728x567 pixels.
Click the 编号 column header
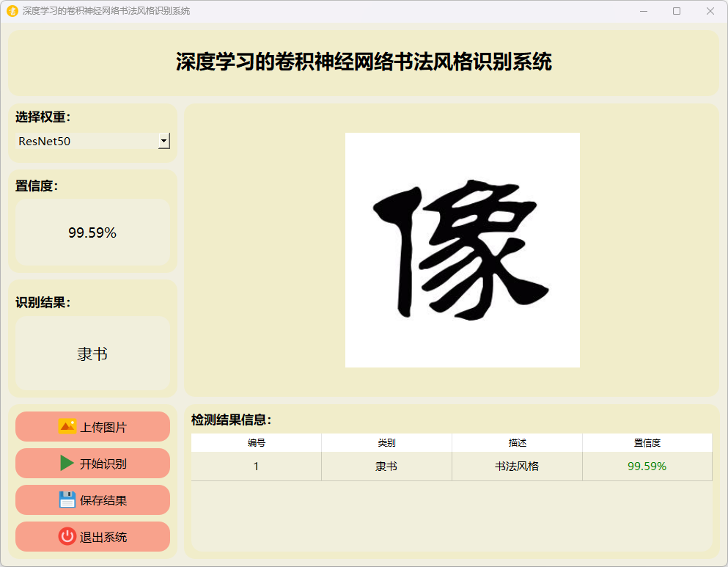click(256, 443)
